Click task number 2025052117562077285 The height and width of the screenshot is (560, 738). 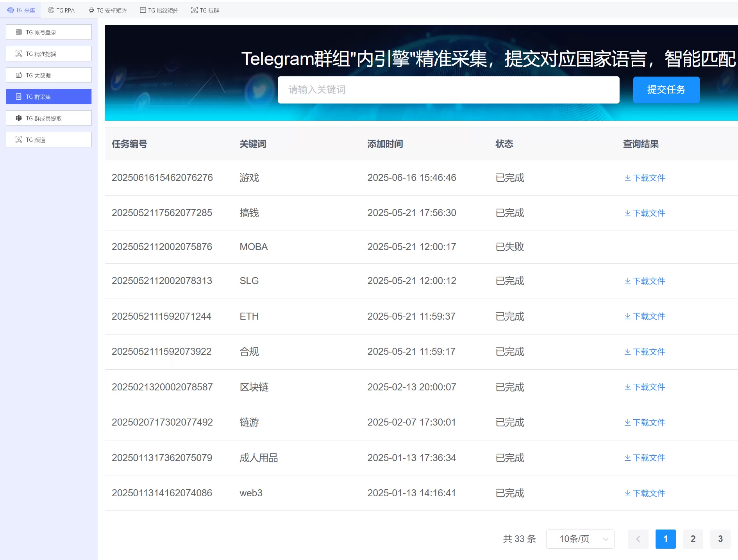point(162,213)
